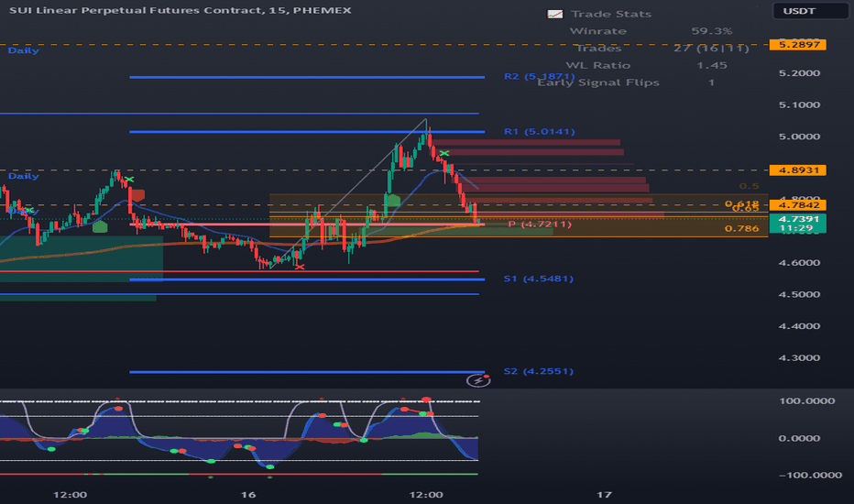Click the 0.0000 oscillator axis value
The width and height of the screenshot is (854, 504).
[799, 438]
